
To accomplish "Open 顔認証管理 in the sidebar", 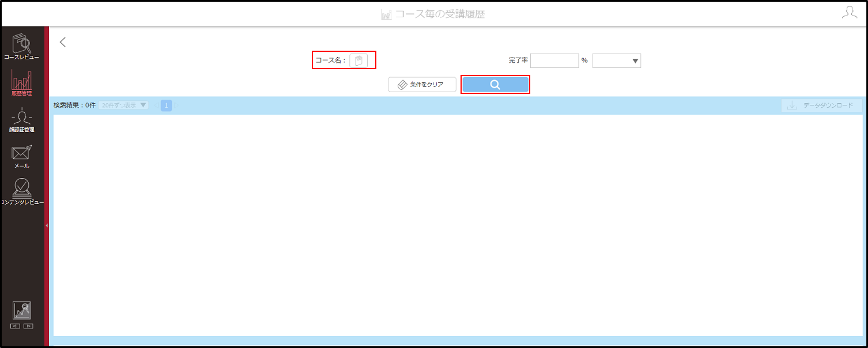I will tap(22, 120).
